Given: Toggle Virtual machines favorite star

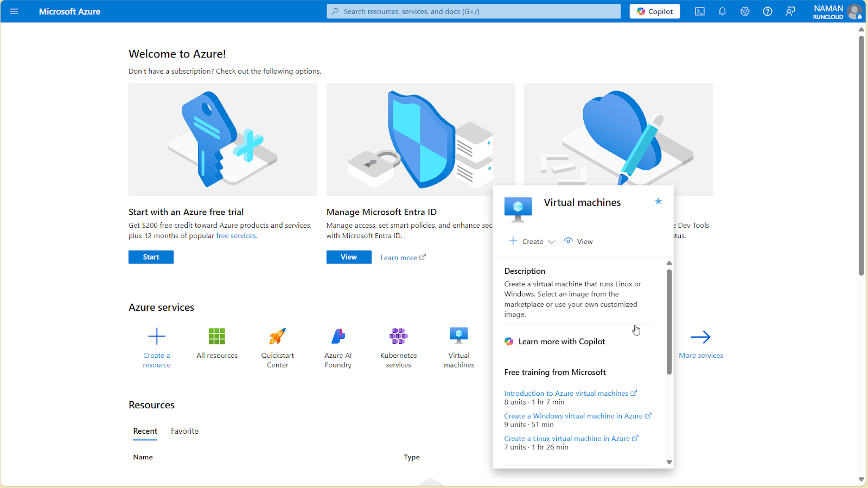Looking at the screenshot, I should pos(658,201).
